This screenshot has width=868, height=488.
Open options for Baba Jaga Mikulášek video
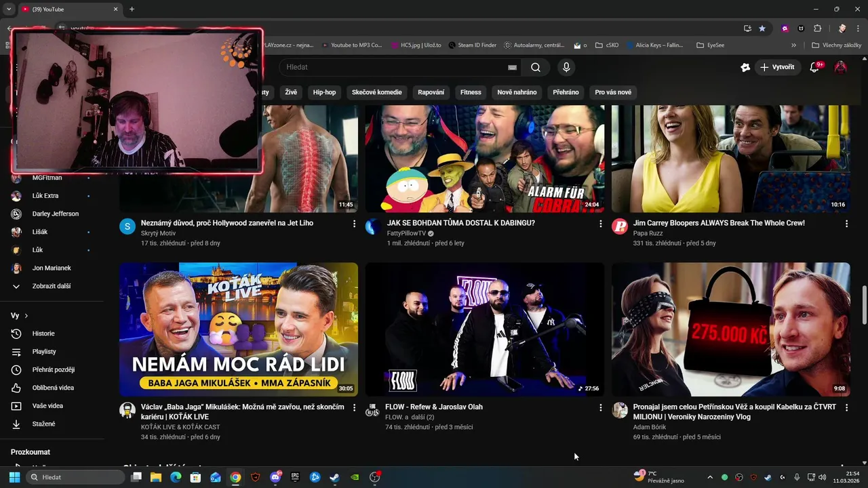pos(354,408)
